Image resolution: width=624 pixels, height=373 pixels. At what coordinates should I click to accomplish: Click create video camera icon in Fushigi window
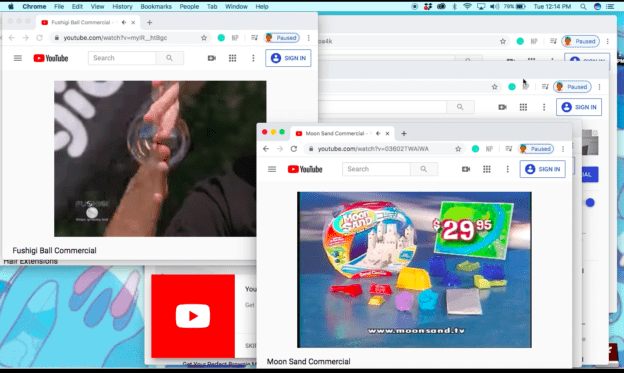click(212, 58)
